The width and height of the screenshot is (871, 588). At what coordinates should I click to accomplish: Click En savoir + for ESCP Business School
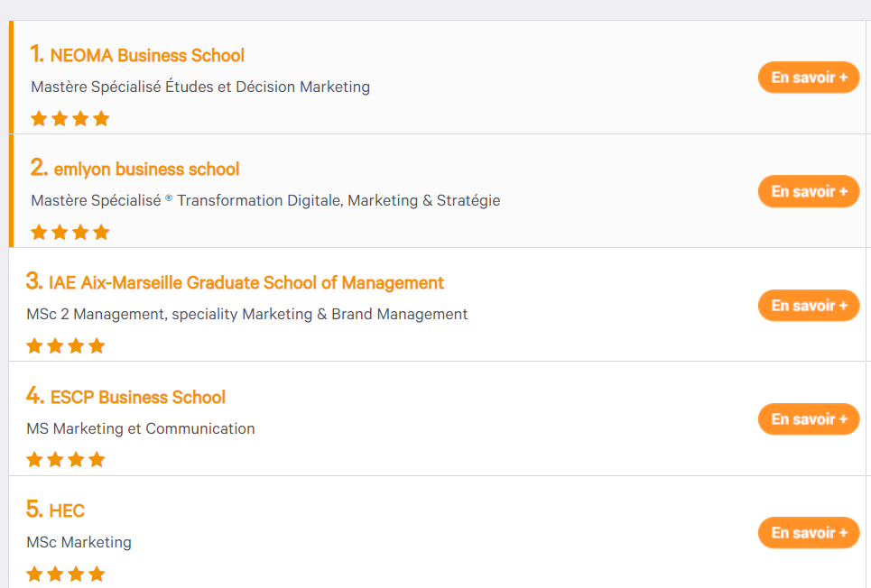point(809,419)
